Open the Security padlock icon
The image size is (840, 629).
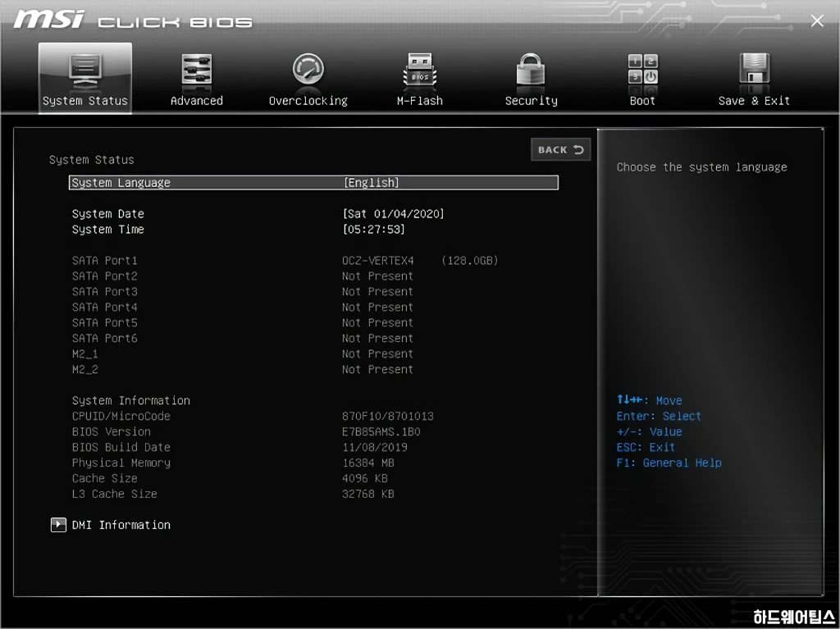[531, 69]
